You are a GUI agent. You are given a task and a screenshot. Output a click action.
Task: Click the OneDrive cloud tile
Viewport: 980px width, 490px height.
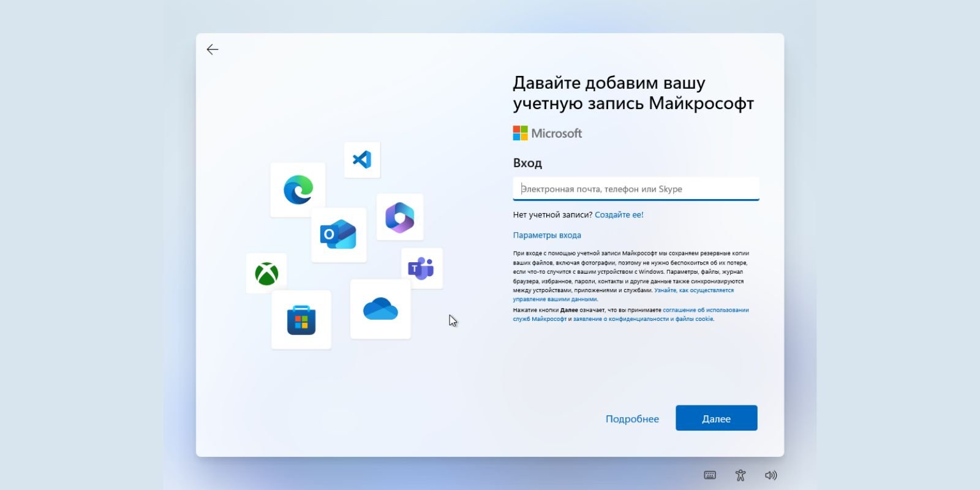coord(380,309)
